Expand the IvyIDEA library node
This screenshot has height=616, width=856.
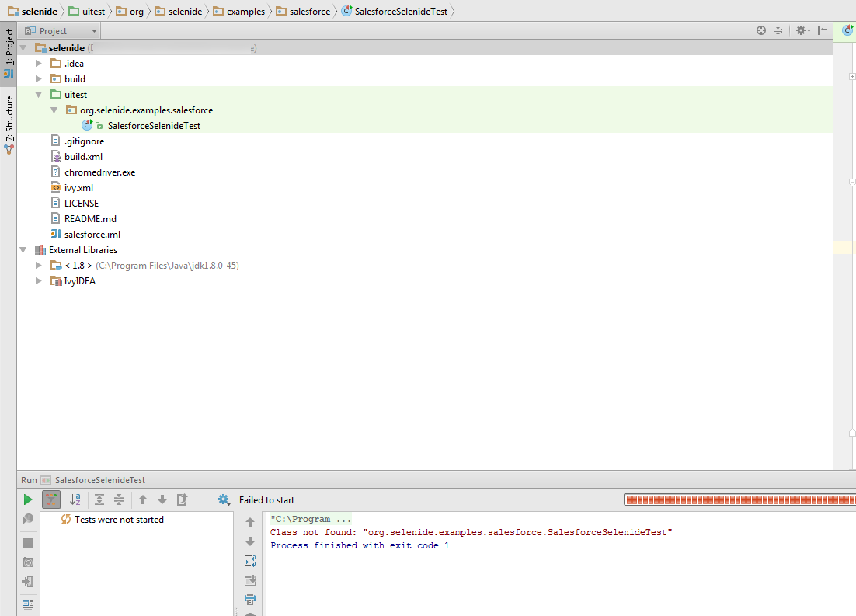pyautogui.click(x=39, y=281)
